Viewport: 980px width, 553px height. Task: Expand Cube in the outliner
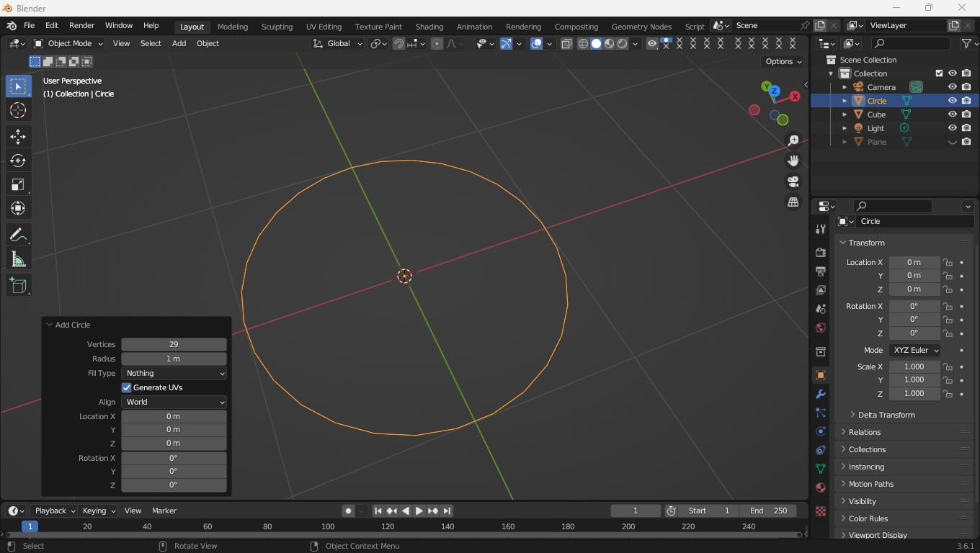[845, 114]
